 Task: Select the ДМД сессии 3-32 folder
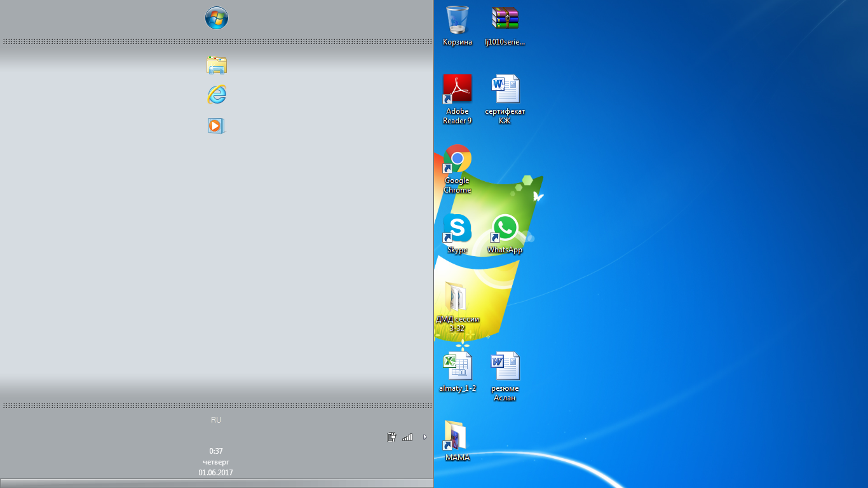click(x=458, y=307)
